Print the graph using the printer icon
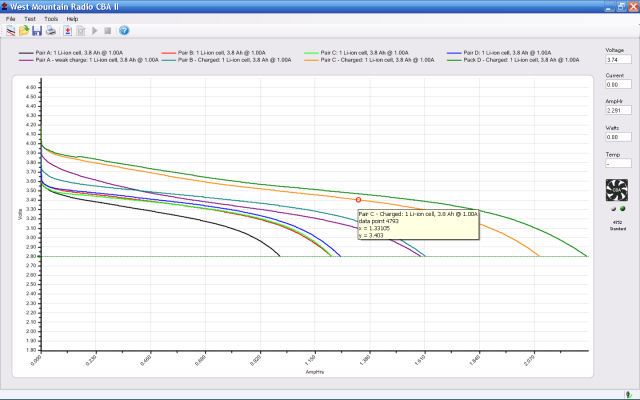Screen dimensions: 640x400 click(x=51, y=31)
